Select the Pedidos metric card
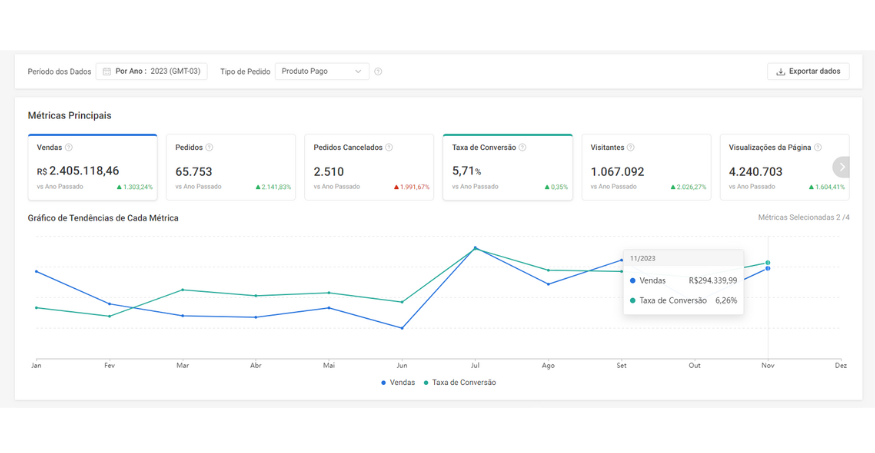The width and height of the screenshot is (875, 453). click(231, 167)
